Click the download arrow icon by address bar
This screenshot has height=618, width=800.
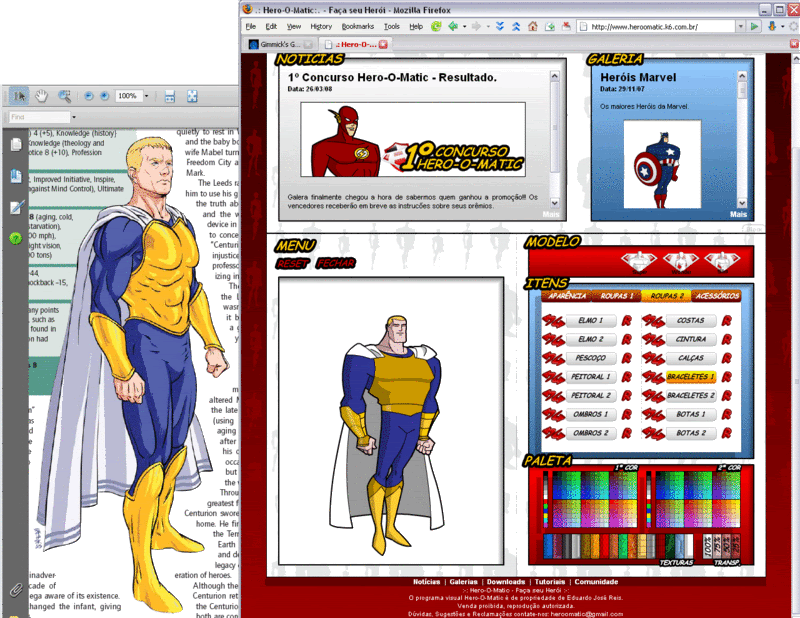pyautogui.click(x=771, y=27)
